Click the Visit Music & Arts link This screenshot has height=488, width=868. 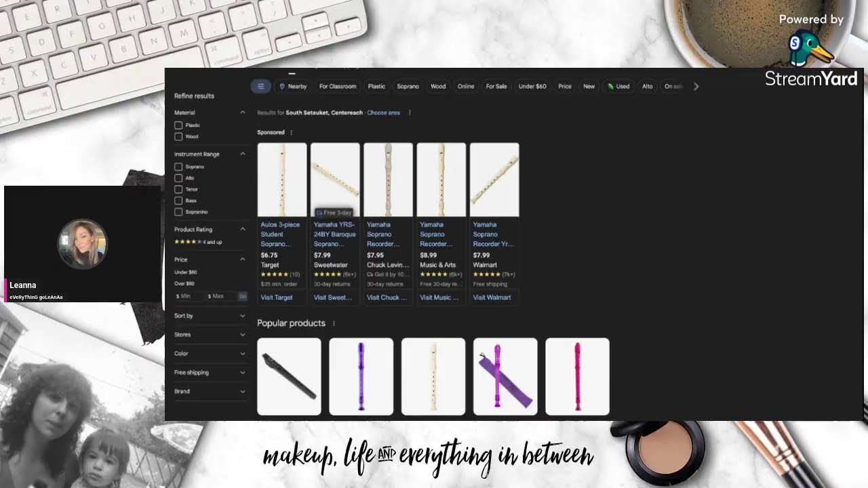click(439, 298)
